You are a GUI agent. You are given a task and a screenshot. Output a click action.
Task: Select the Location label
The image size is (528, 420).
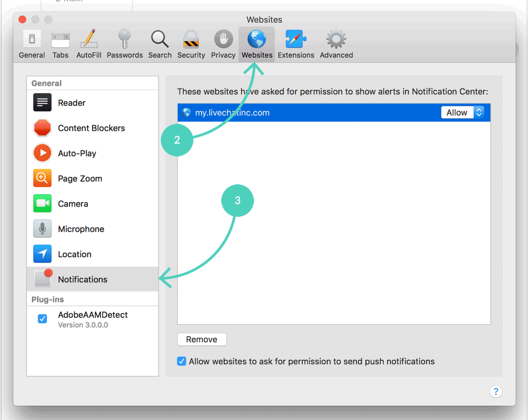point(75,254)
